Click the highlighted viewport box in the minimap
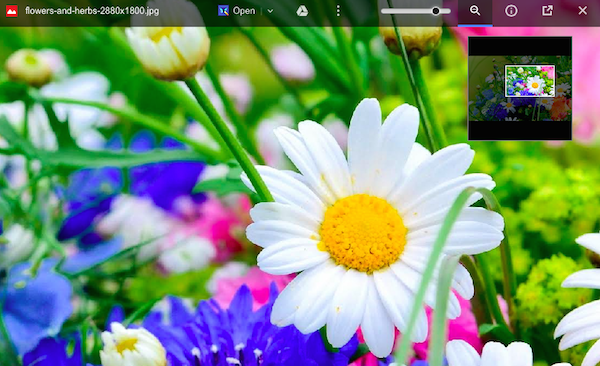The height and width of the screenshot is (366, 600). click(x=530, y=81)
